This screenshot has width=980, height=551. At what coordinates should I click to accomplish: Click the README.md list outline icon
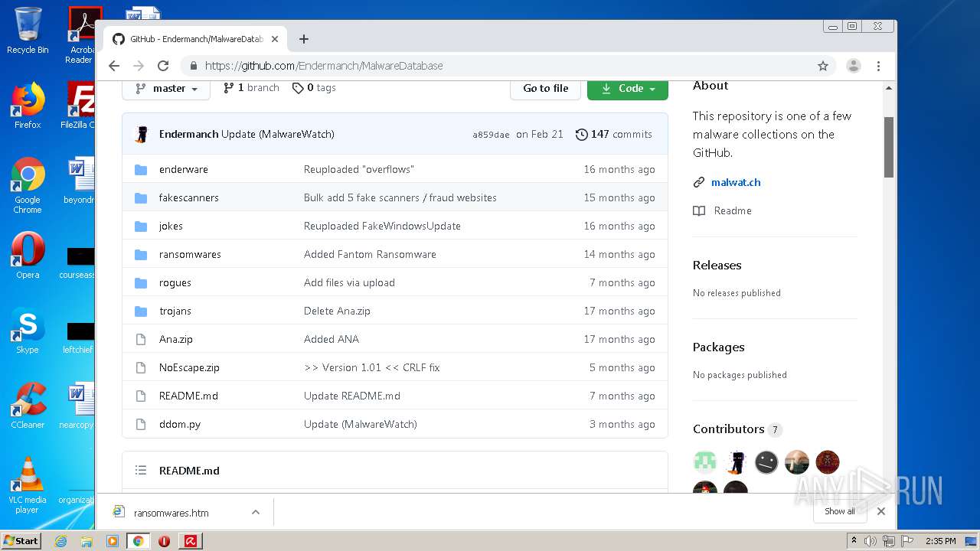pyautogui.click(x=141, y=470)
